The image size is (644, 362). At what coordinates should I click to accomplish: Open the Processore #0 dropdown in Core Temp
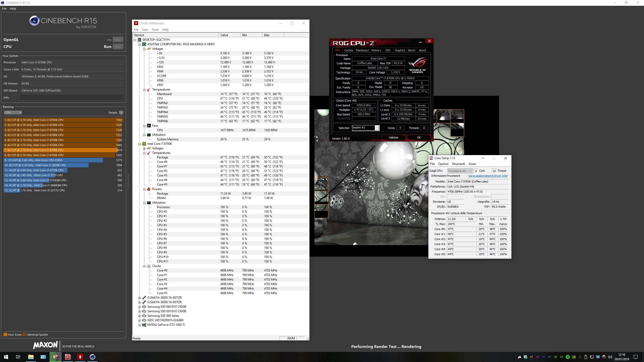point(460,171)
